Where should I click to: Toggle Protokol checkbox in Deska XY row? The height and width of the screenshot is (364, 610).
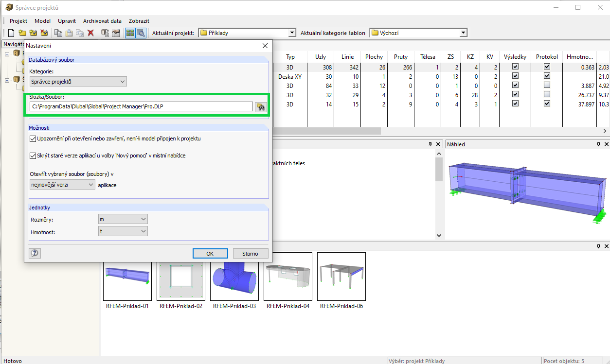point(547,76)
